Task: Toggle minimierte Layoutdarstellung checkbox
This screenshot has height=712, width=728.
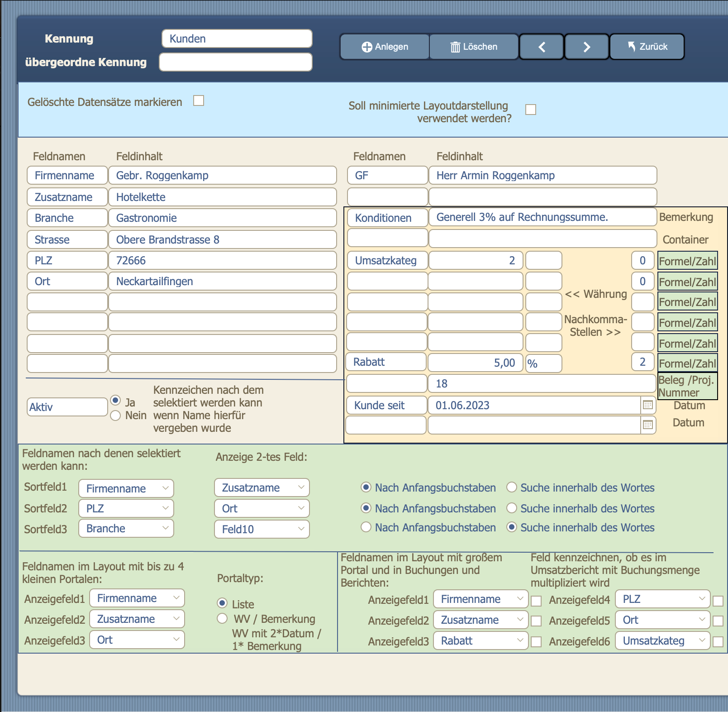Action: (531, 110)
